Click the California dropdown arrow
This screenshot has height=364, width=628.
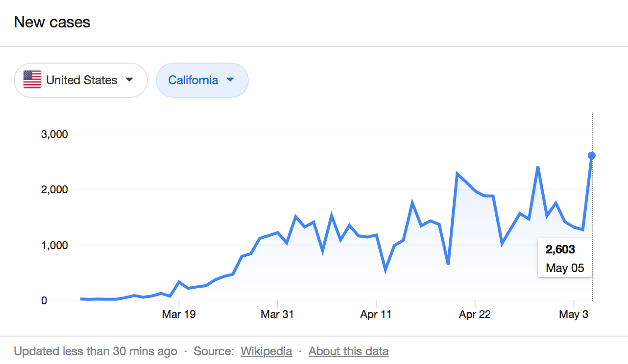tap(230, 80)
